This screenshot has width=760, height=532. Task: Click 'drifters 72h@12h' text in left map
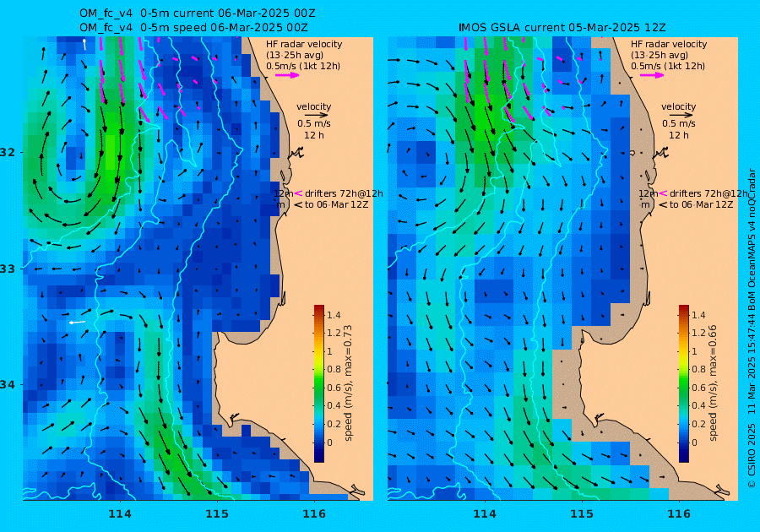coord(344,193)
